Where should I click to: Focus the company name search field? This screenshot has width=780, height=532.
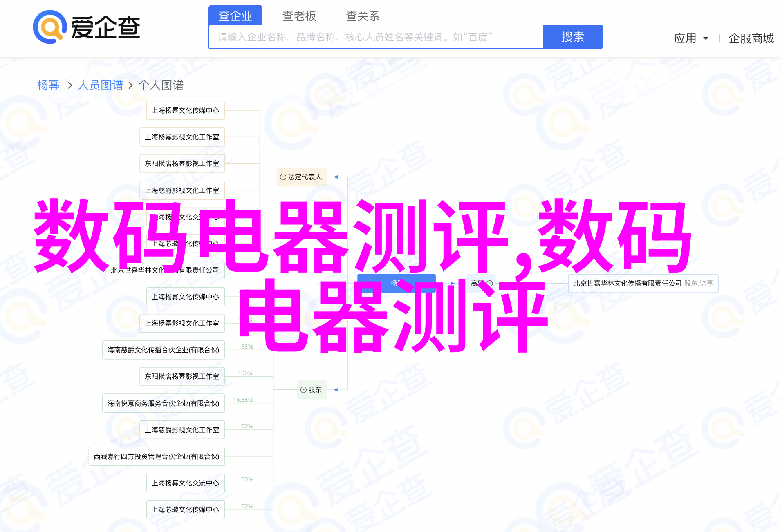click(376, 37)
